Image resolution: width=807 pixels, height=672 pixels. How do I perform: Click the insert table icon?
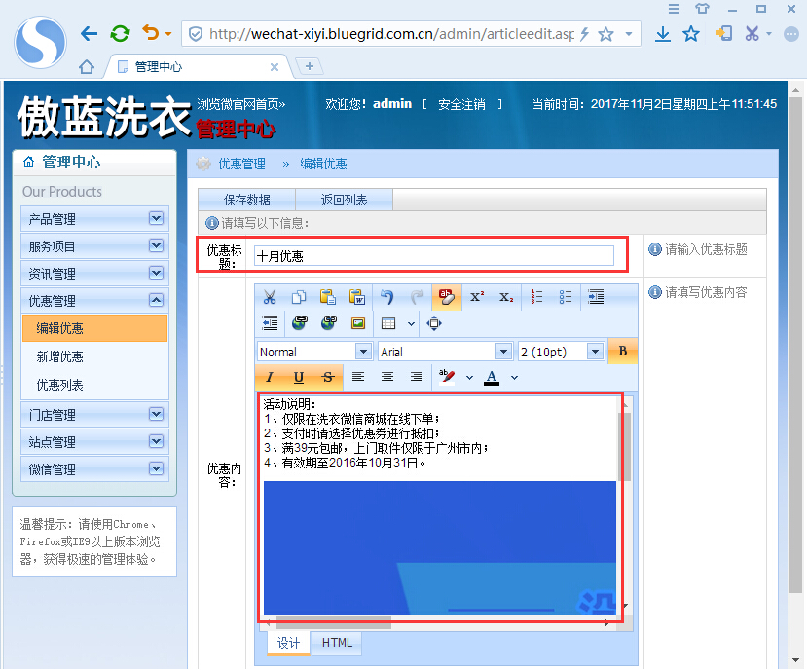[389, 323]
